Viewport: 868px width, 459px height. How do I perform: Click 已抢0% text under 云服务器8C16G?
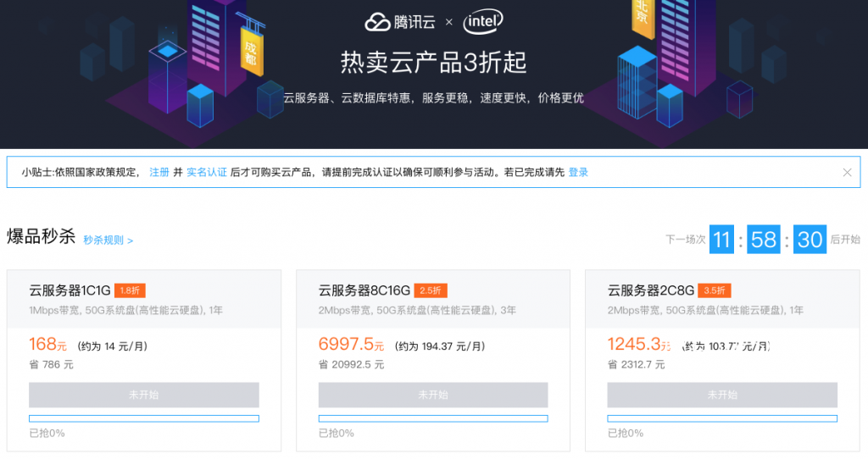(x=336, y=433)
